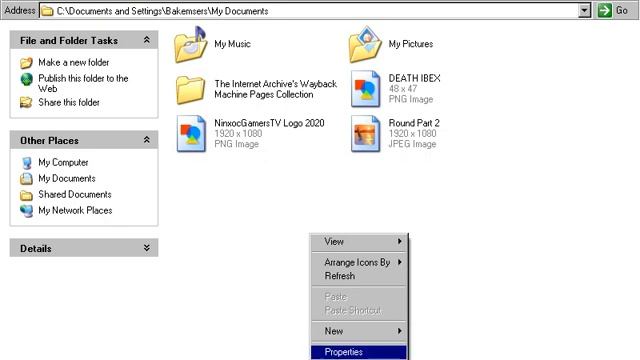The width and height of the screenshot is (640, 360).
Task: Click the Shared Documents folder icon
Action: [x=27, y=195]
